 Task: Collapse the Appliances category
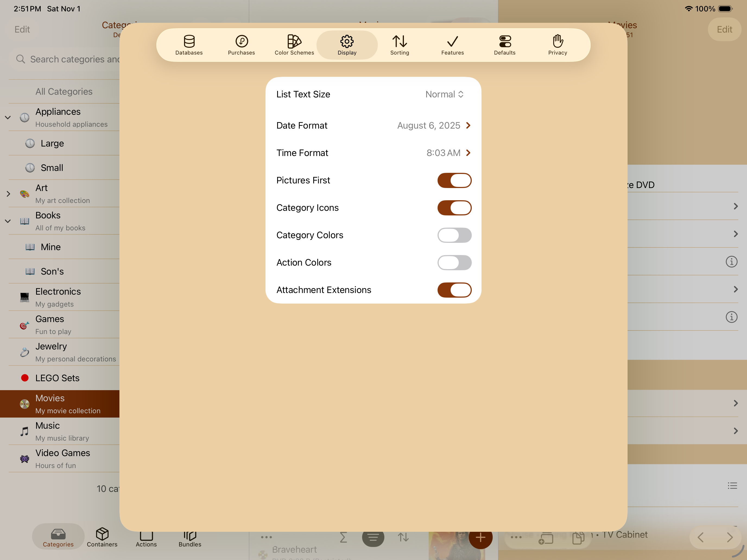point(8,117)
